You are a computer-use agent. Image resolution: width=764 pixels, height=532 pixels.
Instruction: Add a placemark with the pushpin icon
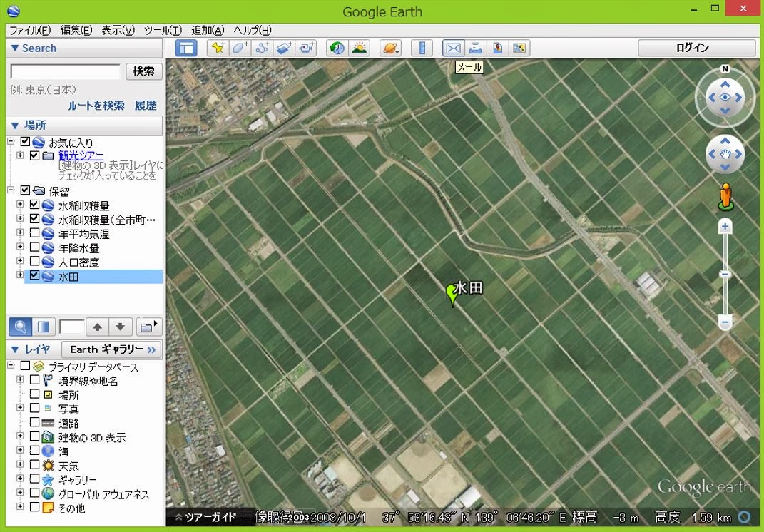point(218,48)
